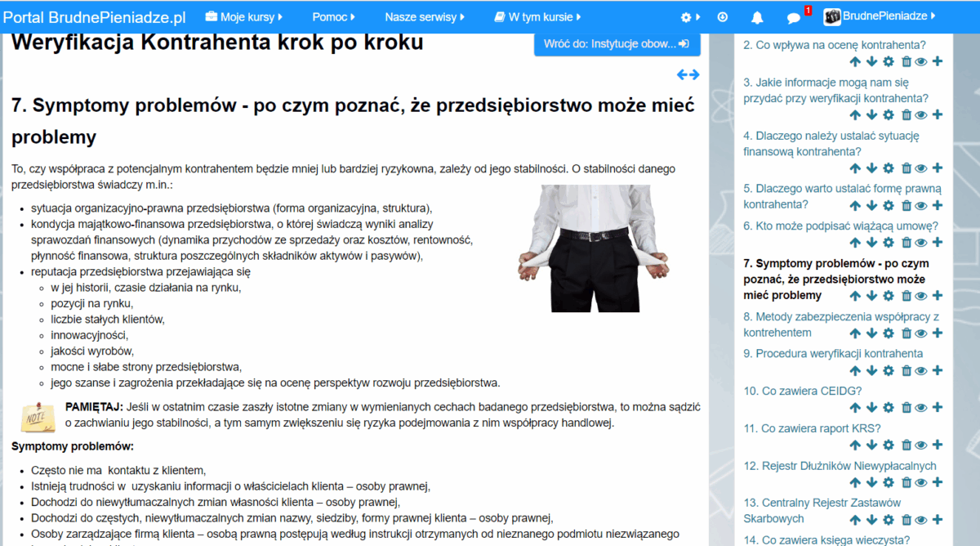Add a new chapter after chapter 9

tap(937, 370)
